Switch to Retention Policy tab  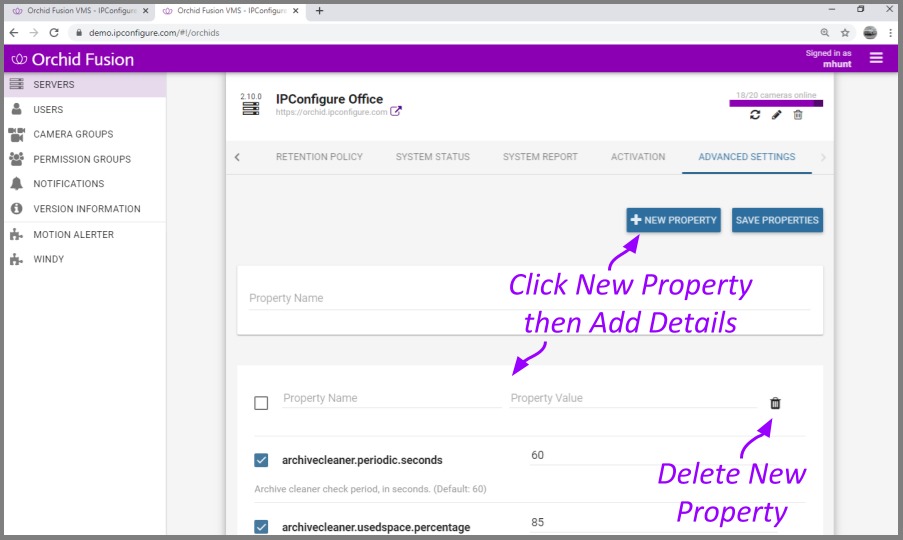click(x=319, y=157)
